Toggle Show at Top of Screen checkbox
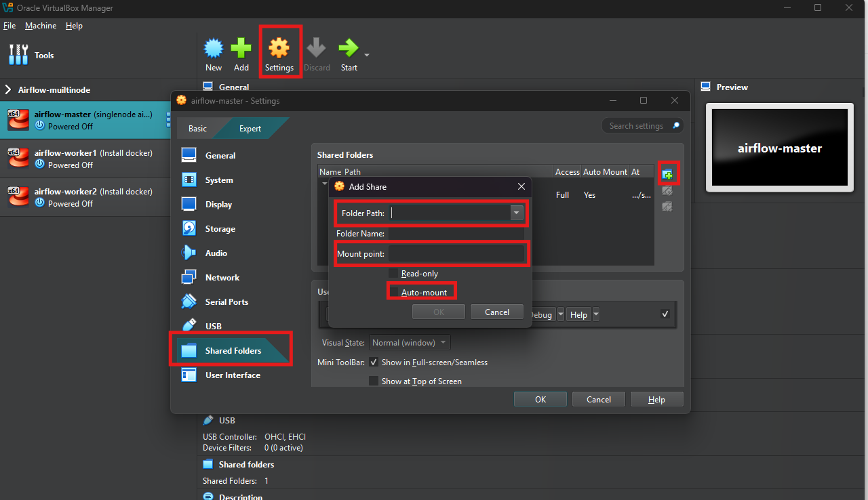Viewport: 868px width, 500px height. pyautogui.click(x=374, y=381)
